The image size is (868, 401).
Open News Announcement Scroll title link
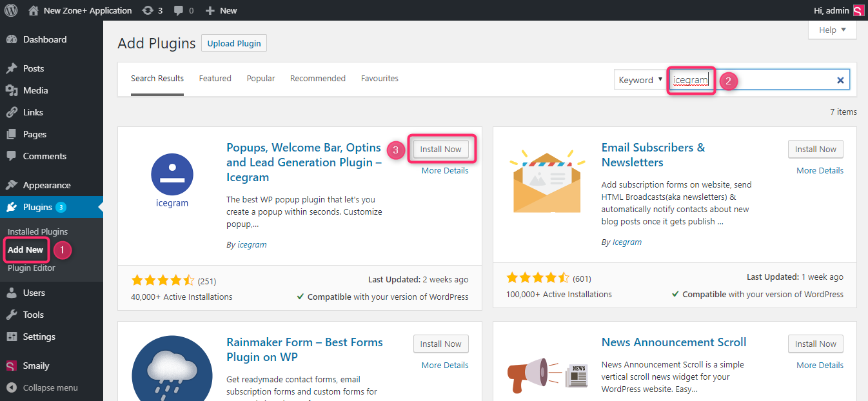pyautogui.click(x=674, y=342)
